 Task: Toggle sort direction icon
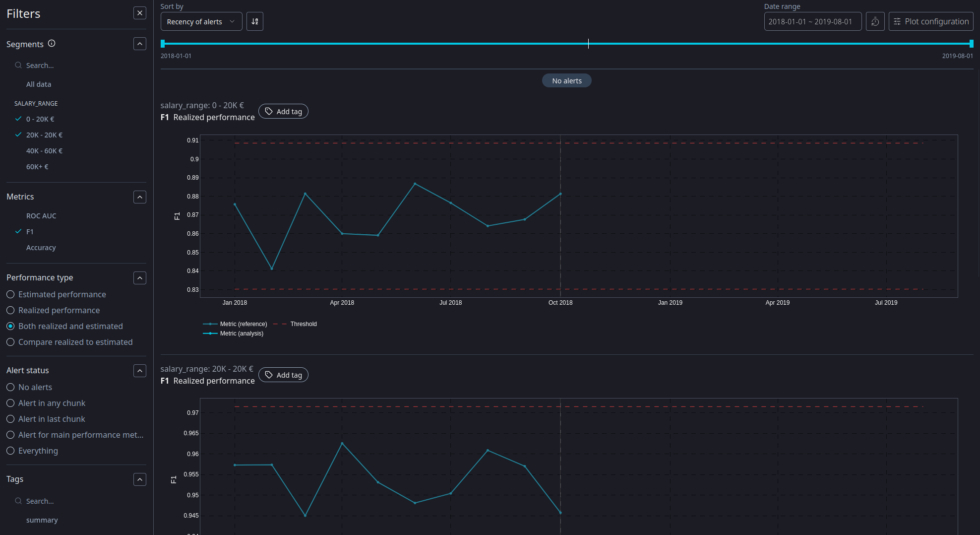click(255, 22)
